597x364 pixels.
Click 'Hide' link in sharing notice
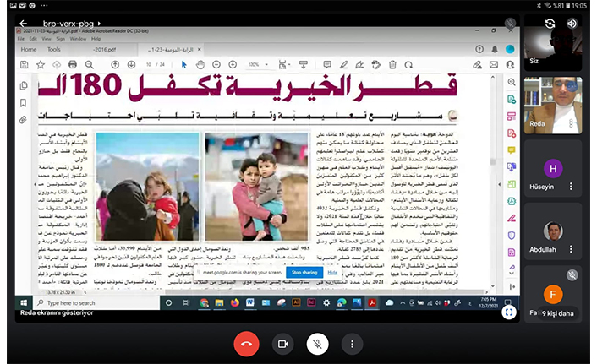click(x=332, y=272)
